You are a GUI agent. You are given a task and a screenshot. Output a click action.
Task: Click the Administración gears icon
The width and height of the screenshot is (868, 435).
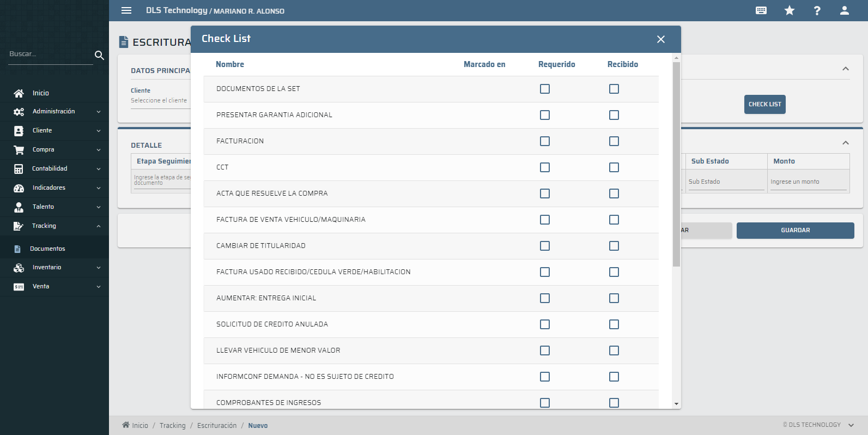coord(19,112)
